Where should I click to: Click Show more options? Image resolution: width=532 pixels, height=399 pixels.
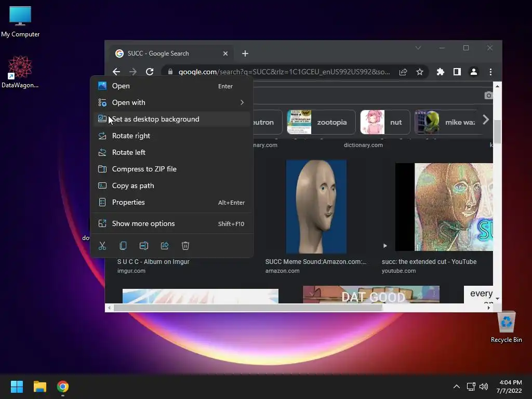point(171,223)
